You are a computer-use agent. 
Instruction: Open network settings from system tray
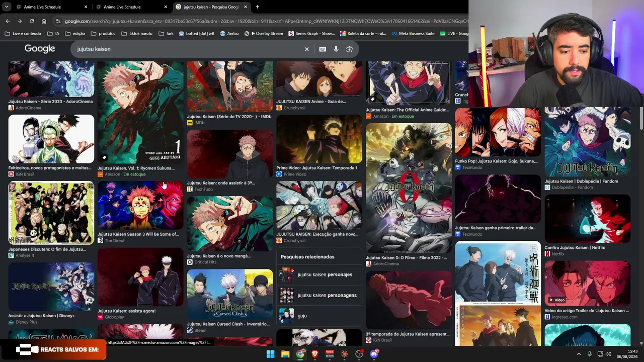tap(600, 354)
